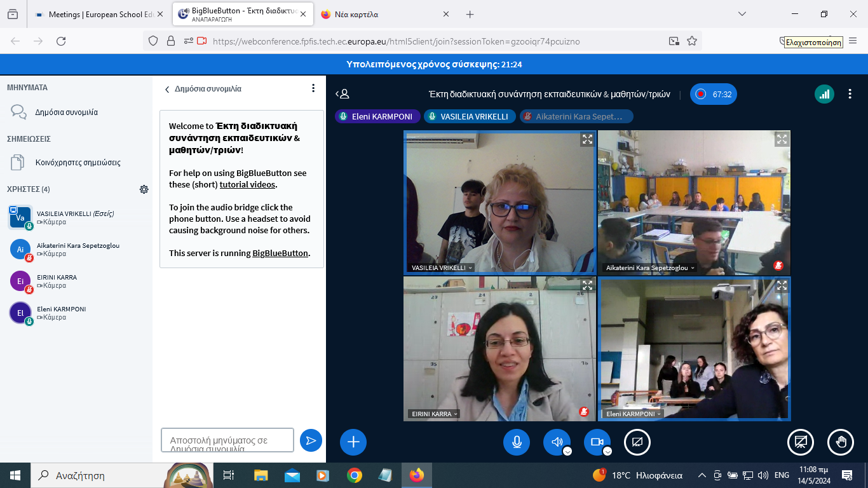Click the manage users gear icon

tap(144, 189)
